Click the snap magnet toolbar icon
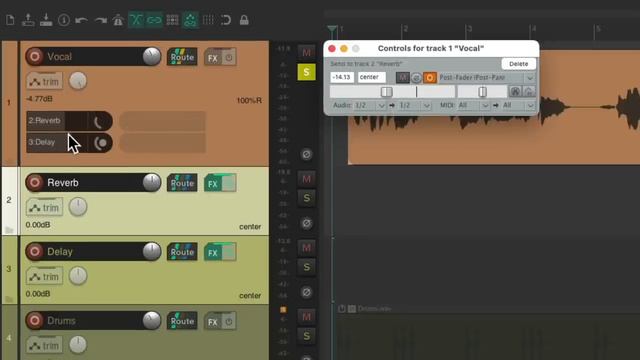 click(226, 20)
